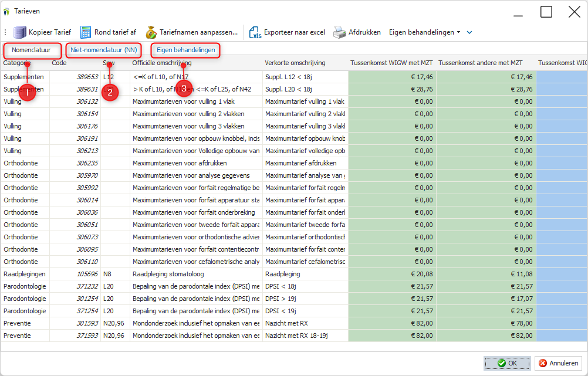Viewport: 588px width, 376px height.
Task: Click the Rond tarief af label
Action: [x=115, y=32]
